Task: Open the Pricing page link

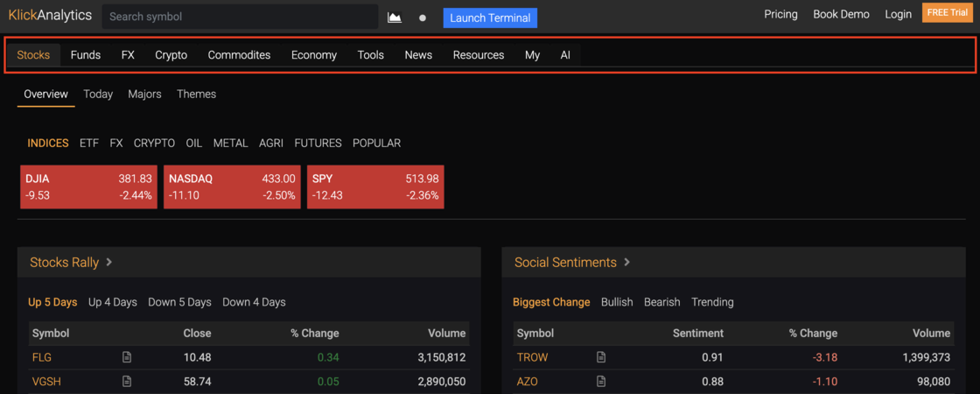Action: (780, 14)
